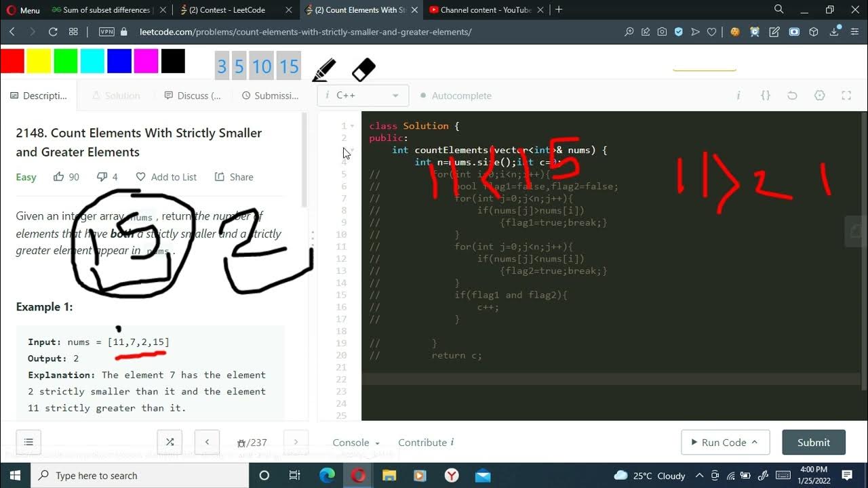Expand the Console panel

(x=356, y=443)
